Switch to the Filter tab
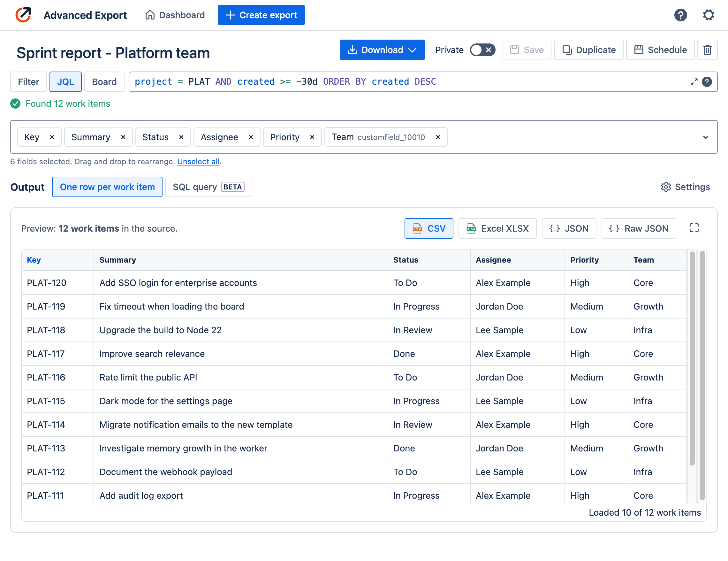The height and width of the screenshot is (561, 728). [x=28, y=82]
